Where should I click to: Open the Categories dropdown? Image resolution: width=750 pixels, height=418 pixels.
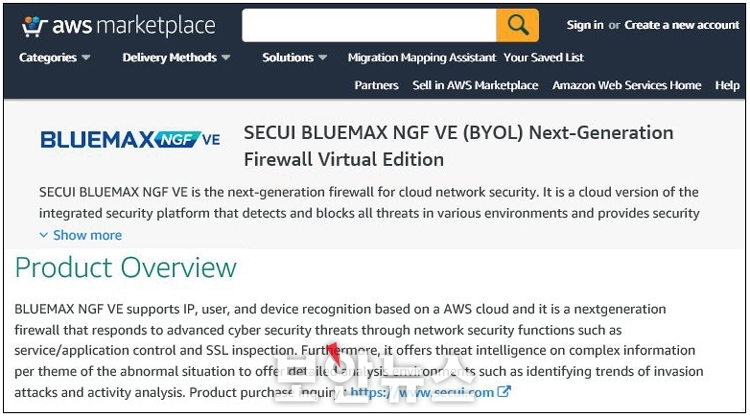coord(55,57)
